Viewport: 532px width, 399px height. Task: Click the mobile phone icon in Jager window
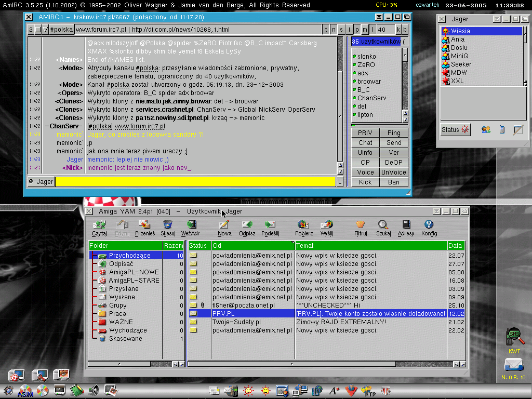(x=502, y=130)
